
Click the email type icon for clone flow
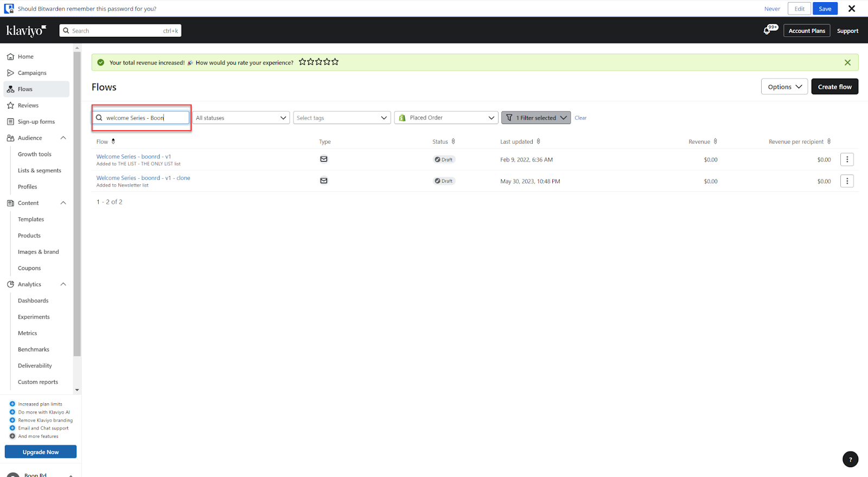(x=324, y=181)
